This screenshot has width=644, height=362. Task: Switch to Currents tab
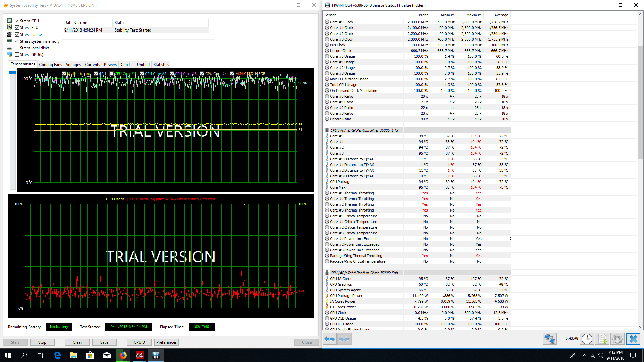[92, 64]
